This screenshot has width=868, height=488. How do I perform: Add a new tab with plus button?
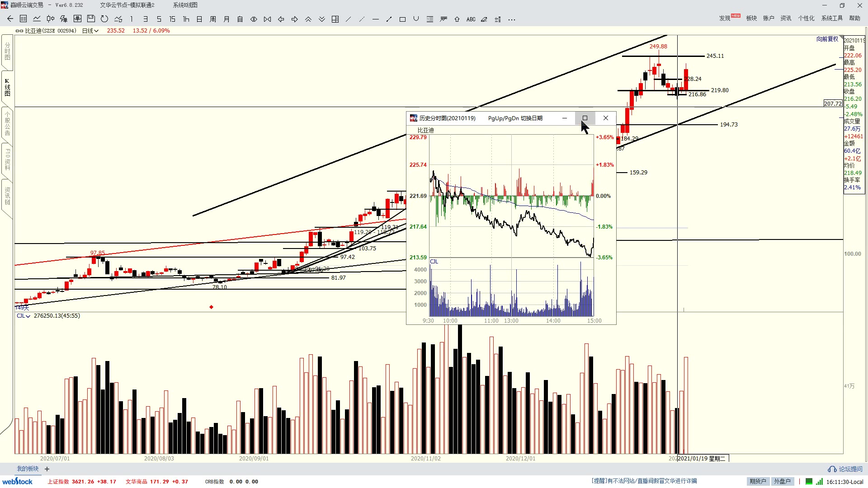click(47, 469)
